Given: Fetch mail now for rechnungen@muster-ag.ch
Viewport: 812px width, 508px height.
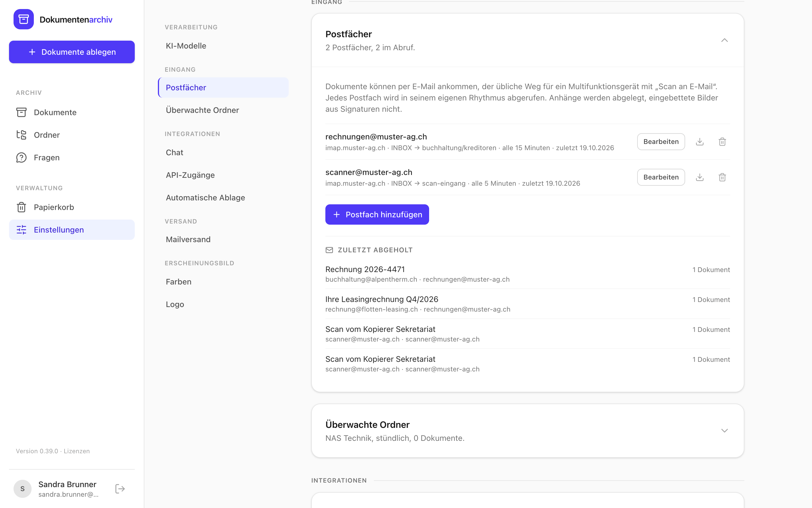Looking at the screenshot, I should [x=700, y=142].
